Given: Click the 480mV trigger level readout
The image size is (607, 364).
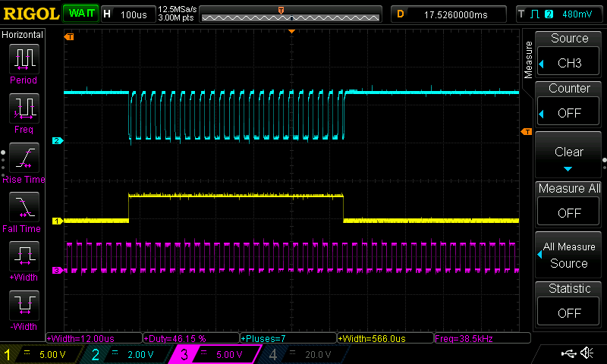Looking at the screenshot, I should [577, 14].
